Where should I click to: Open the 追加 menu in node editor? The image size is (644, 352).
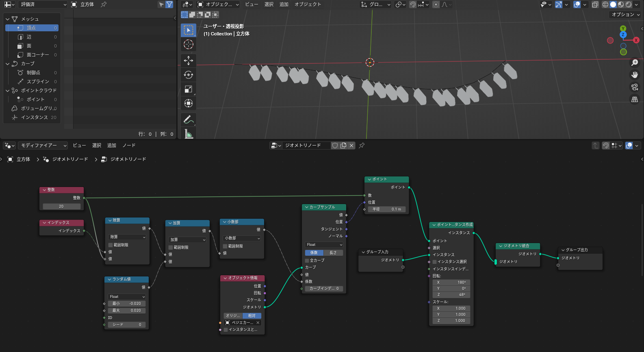112,146
